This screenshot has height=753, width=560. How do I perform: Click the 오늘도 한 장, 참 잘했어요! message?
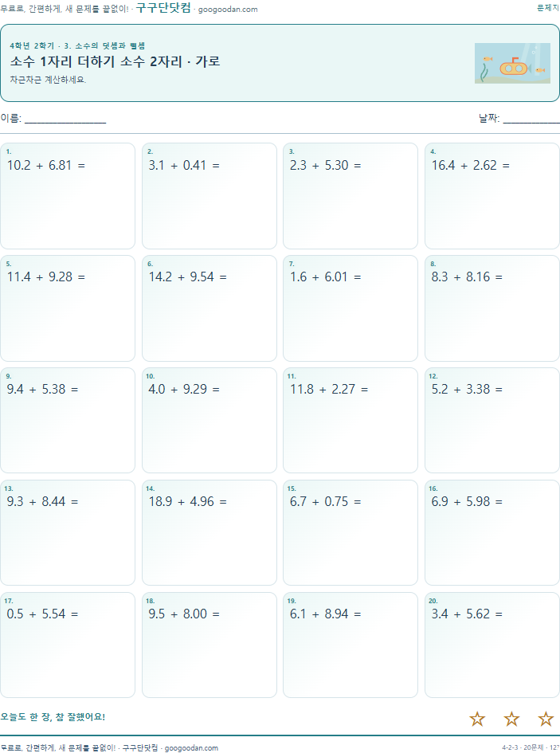coord(53,717)
